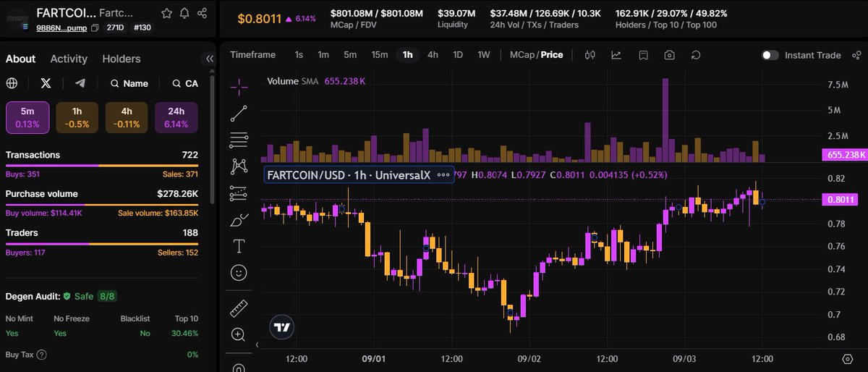Open the token's Telegram link
The image size is (868, 372).
(80, 83)
